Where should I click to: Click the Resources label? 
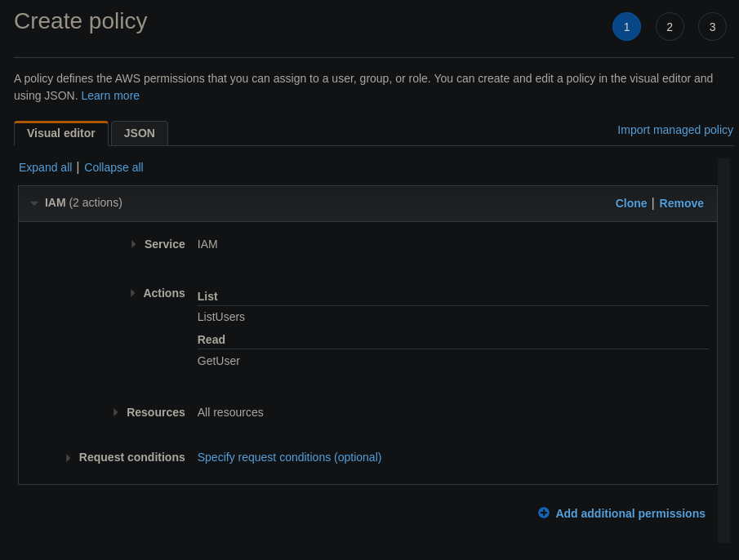coord(155,412)
